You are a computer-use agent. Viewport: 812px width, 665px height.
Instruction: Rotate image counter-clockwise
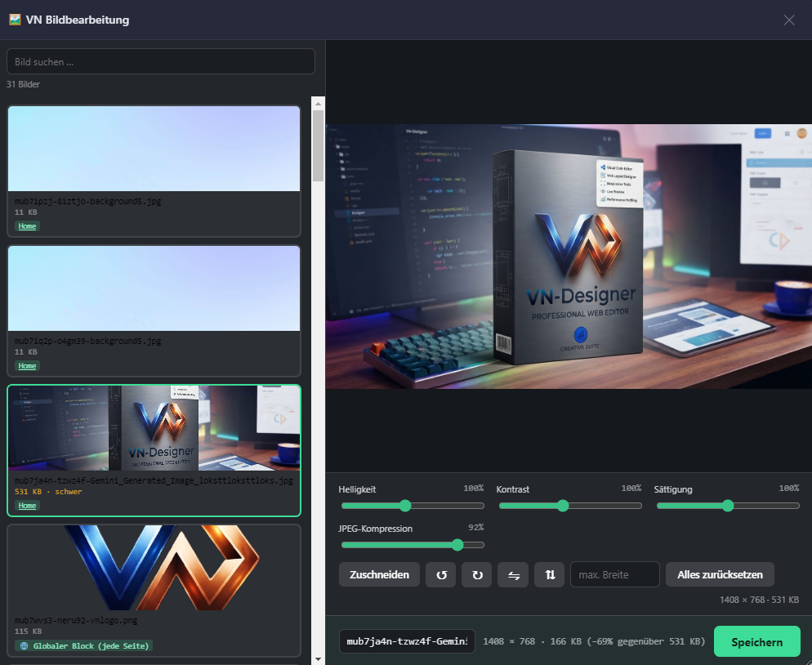[x=440, y=575]
